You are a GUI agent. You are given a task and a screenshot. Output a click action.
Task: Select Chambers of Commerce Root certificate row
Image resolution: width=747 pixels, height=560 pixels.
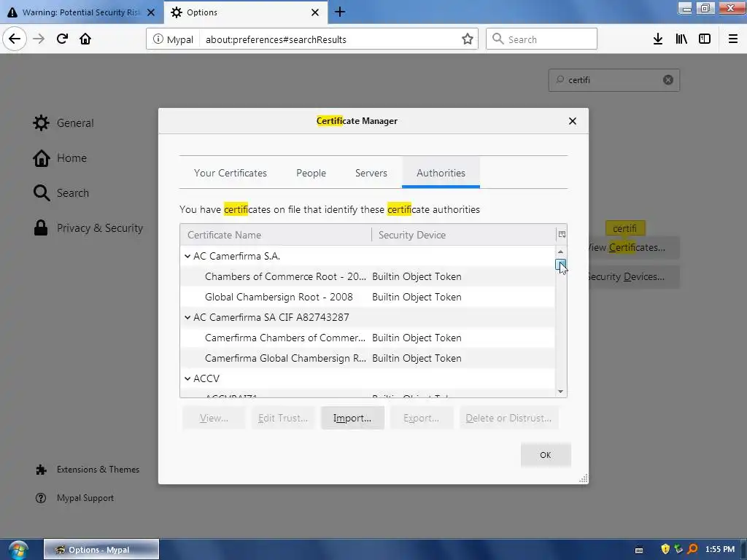pos(368,276)
